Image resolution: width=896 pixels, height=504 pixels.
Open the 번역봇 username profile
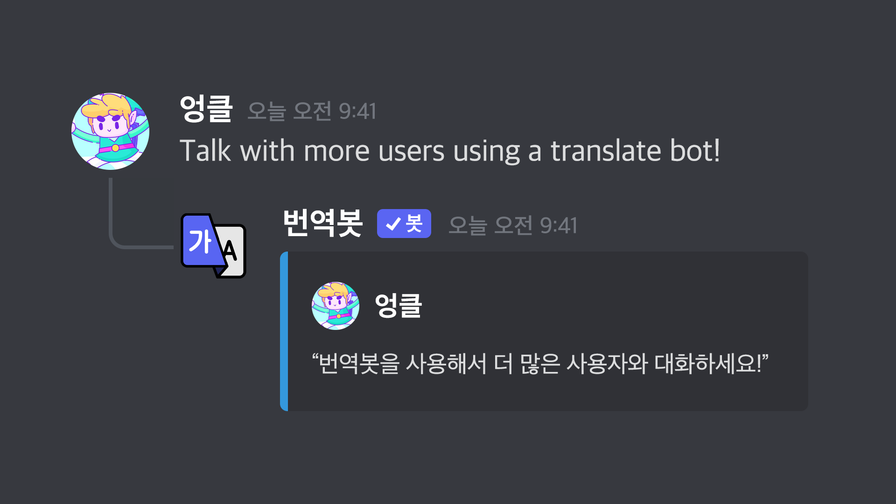click(x=323, y=223)
